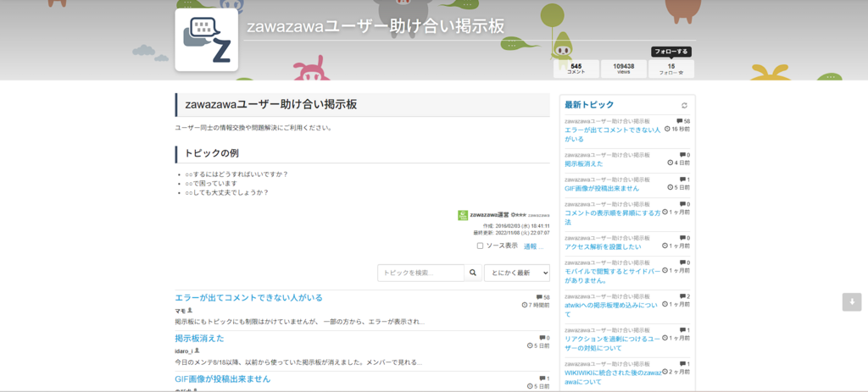Click excerpt 今日のメンテ8/18以降
This screenshot has width=868, height=392.
tap(298, 362)
